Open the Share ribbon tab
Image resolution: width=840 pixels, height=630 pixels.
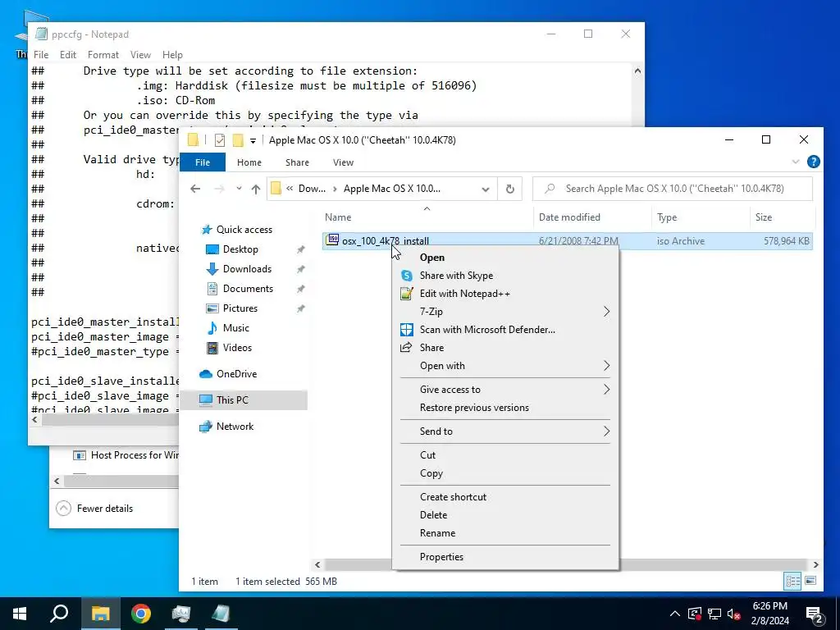pyautogui.click(x=297, y=162)
